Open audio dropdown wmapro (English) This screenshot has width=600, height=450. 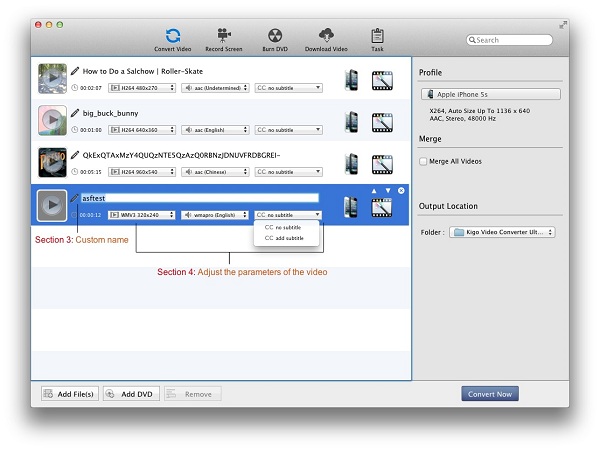[x=215, y=215]
